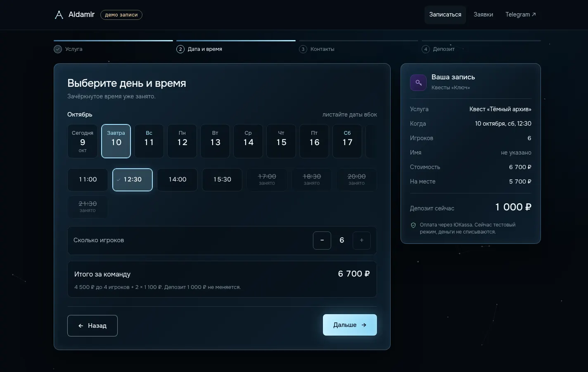The height and width of the screenshot is (372, 588).
Task: Click the демо записи badge
Action: tap(121, 15)
